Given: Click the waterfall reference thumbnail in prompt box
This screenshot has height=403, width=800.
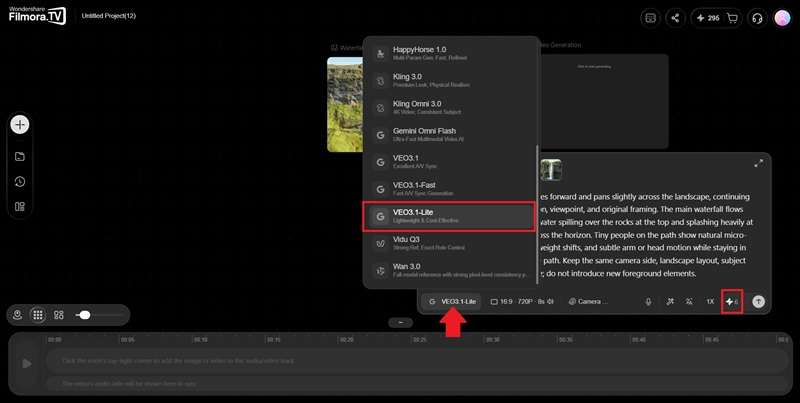Looking at the screenshot, I should [551, 170].
